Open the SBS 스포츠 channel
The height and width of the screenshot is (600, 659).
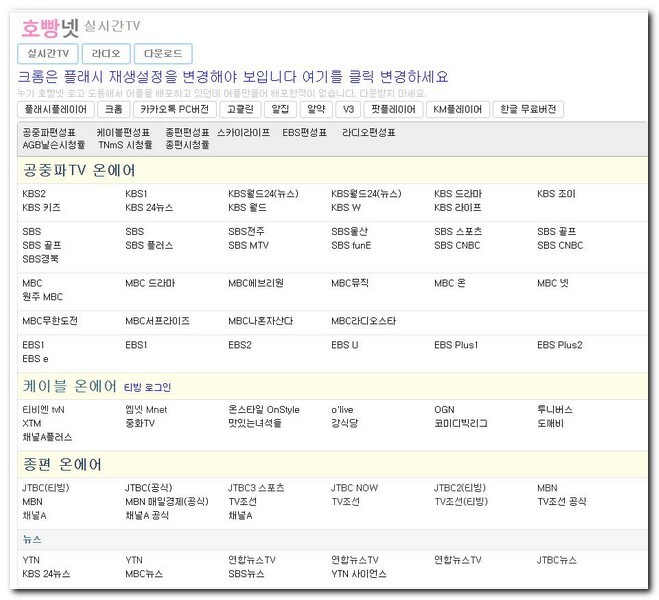point(458,232)
